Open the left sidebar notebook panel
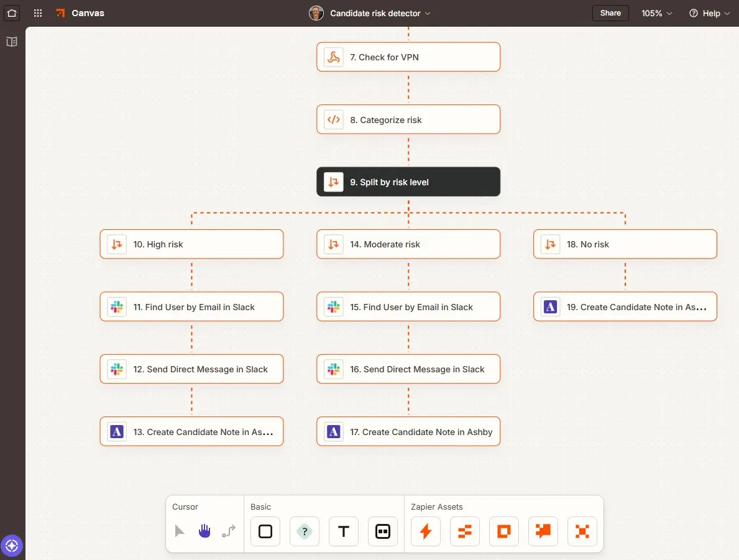Screen dimensions: 739x560 pyautogui.click(x=11, y=42)
